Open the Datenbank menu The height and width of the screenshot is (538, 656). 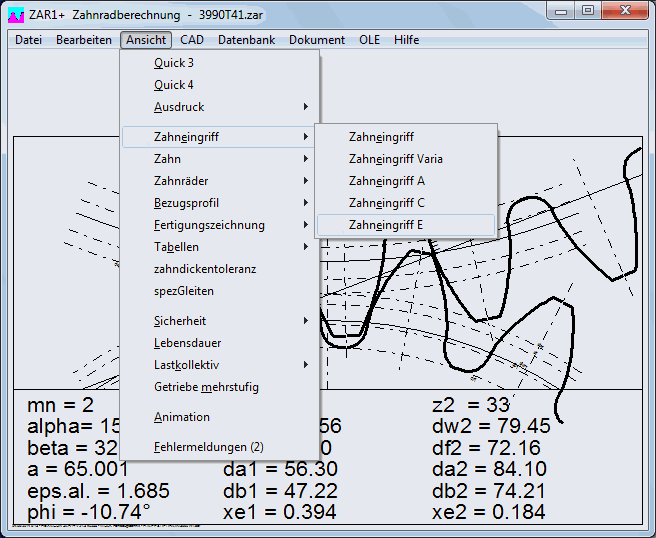tap(248, 40)
